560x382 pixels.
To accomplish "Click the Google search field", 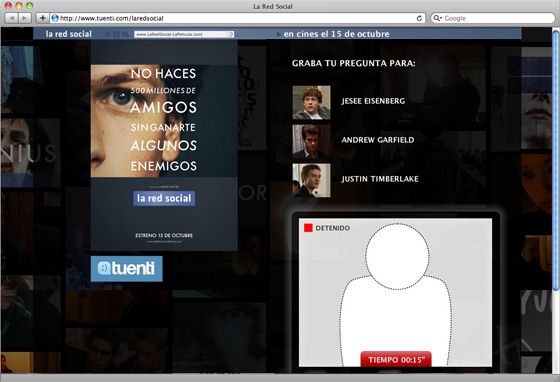I will click(493, 18).
